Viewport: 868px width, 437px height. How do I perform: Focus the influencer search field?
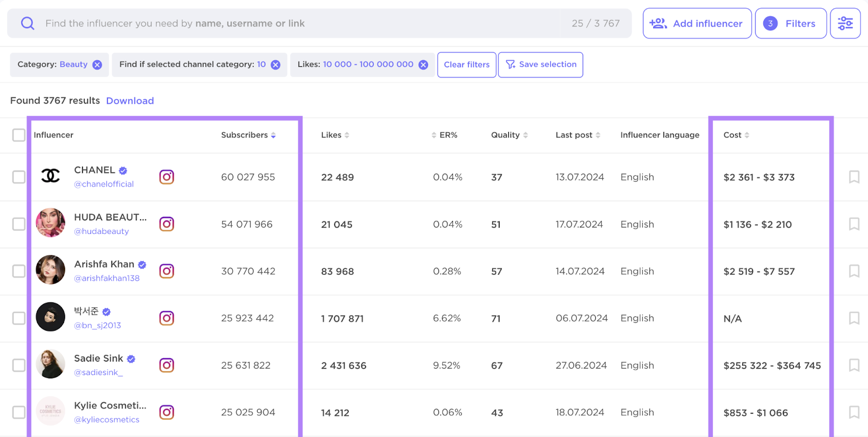(x=298, y=23)
